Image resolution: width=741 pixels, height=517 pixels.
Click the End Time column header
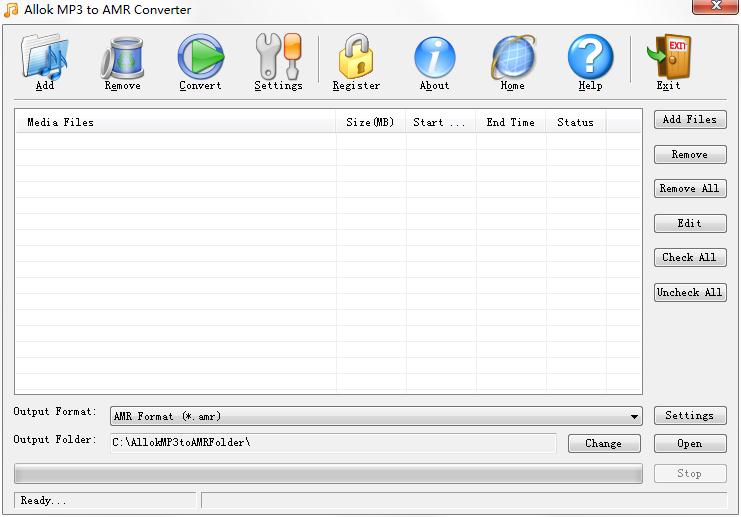click(510, 122)
